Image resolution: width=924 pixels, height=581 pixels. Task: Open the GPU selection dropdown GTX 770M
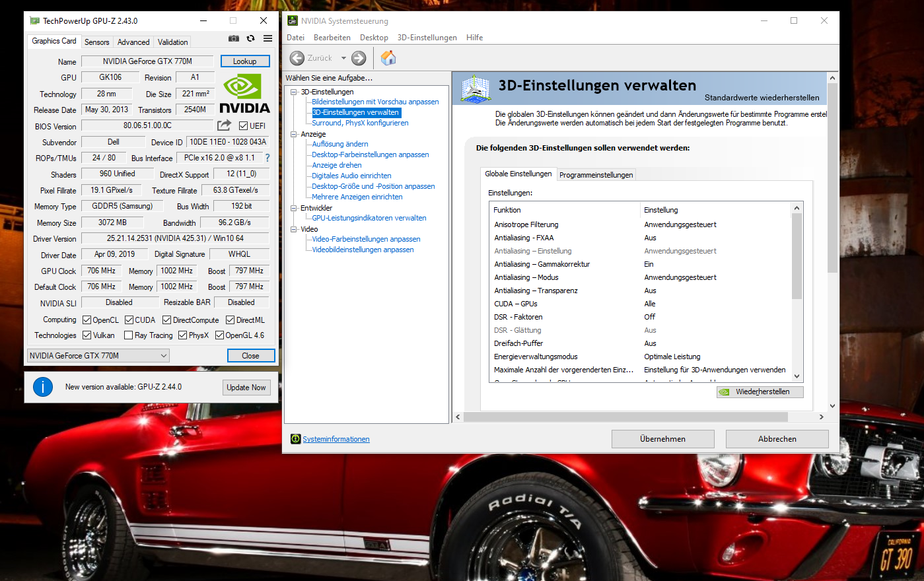[x=98, y=356]
